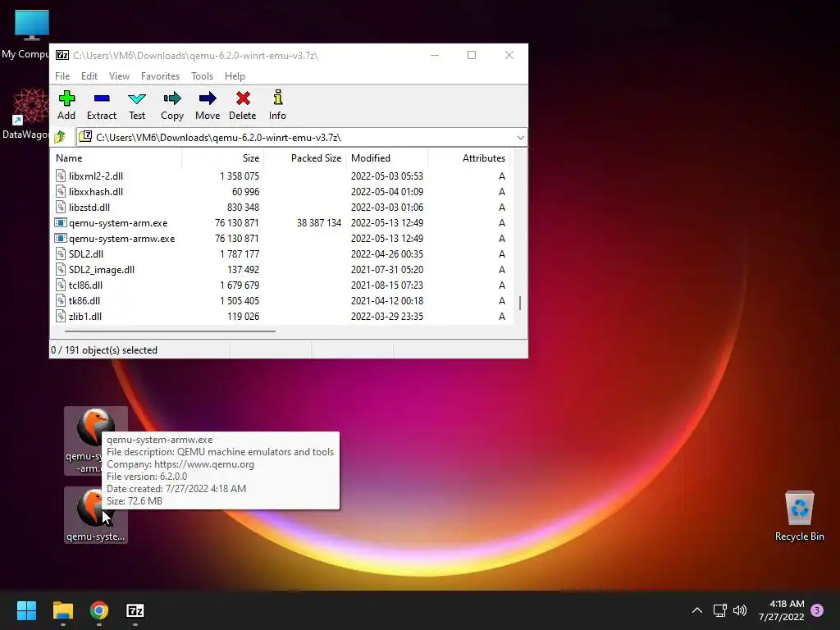The image size is (840, 630).
Task: Sort by Name column header
Action: [116, 158]
